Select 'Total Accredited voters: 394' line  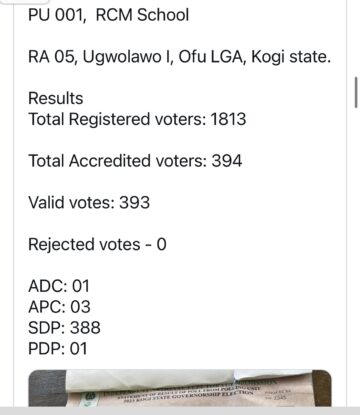pos(135,161)
